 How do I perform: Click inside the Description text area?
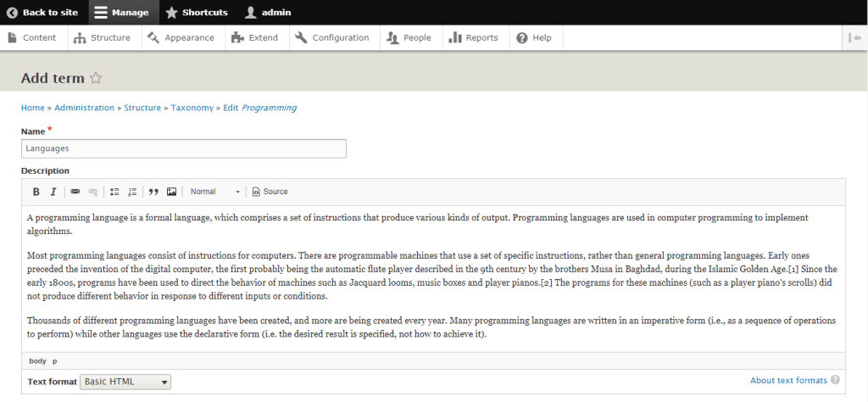(x=433, y=278)
